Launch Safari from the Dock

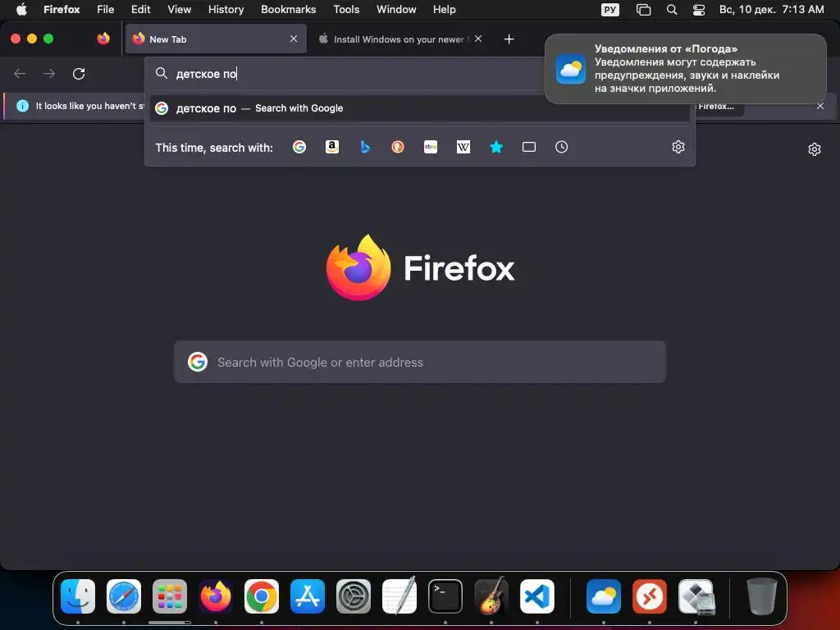124,596
